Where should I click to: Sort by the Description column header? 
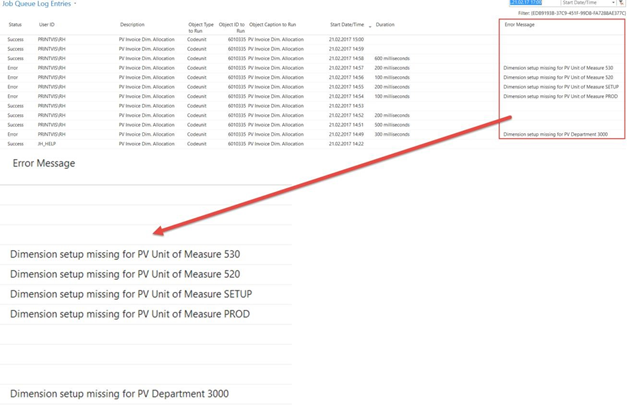(x=132, y=25)
